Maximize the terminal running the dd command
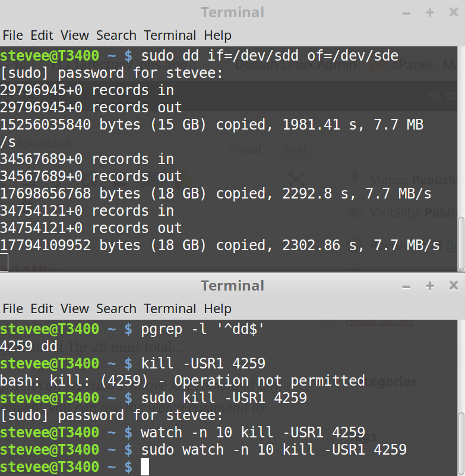Viewport: 465px width, 476px height. (430, 12)
